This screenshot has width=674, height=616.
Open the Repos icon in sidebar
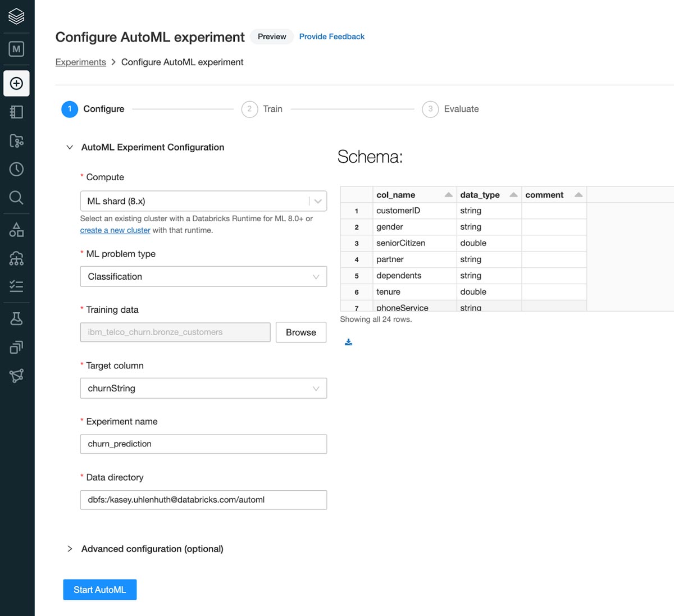coord(16,140)
